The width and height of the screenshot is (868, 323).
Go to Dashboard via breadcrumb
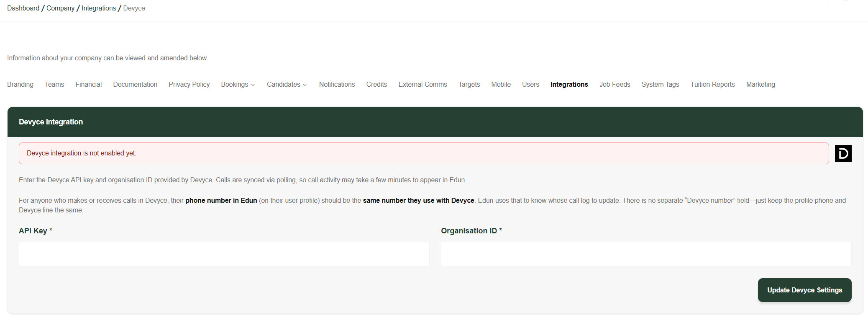click(x=23, y=8)
